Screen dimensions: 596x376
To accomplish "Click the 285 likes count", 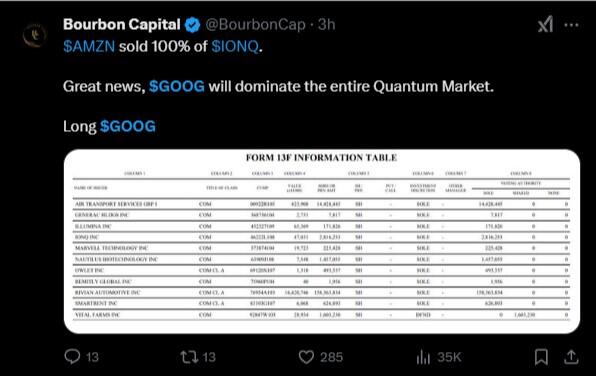I will pos(331,357).
